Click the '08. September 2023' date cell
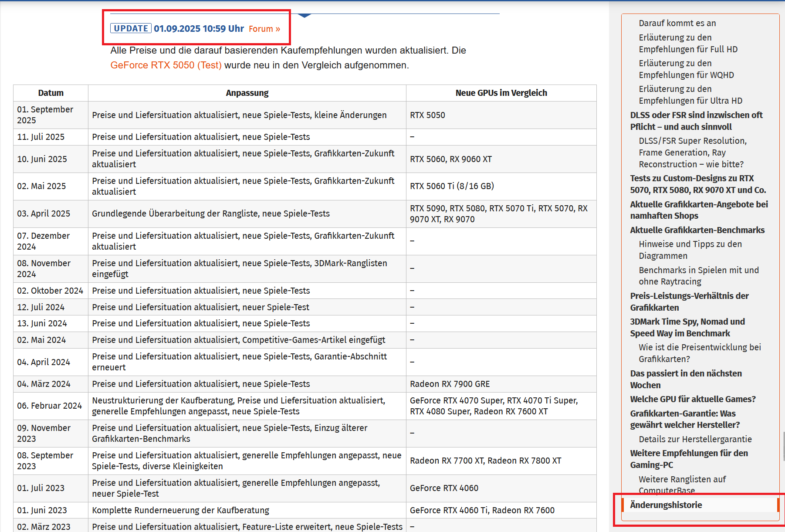Screen dimensions: 785x532 51,461
